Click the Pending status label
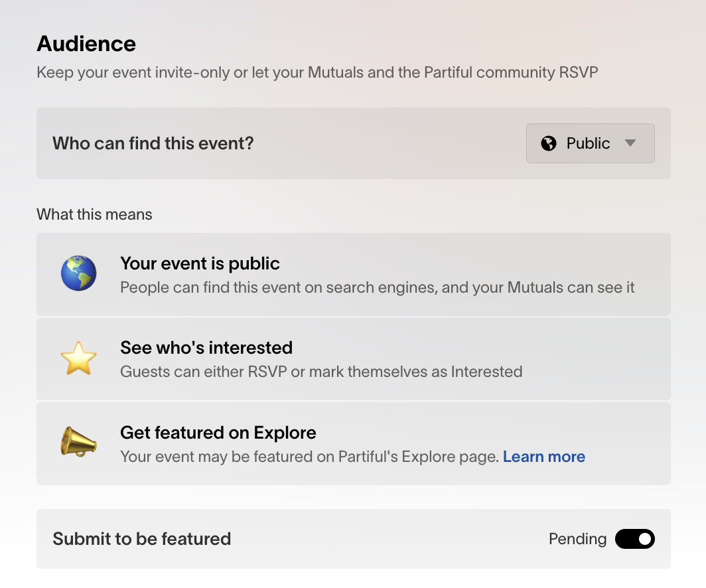This screenshot has height=588, width=706. pyautogui.click(x=577, y=539)
